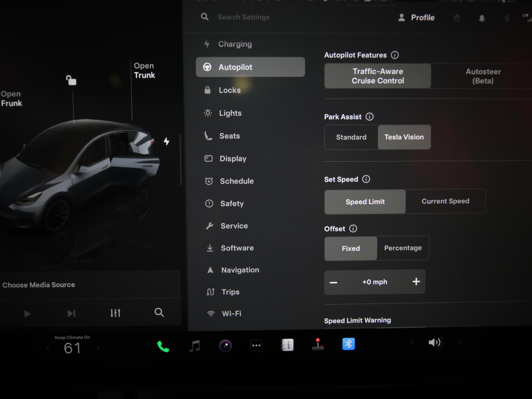The image size is (532, 399).
Task: Open the Owner's Manual info app
Action: pos(287,345)
